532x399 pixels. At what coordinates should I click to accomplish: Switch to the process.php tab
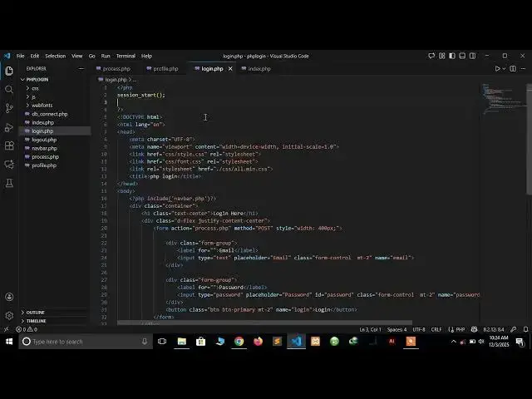tap(116, 68)
